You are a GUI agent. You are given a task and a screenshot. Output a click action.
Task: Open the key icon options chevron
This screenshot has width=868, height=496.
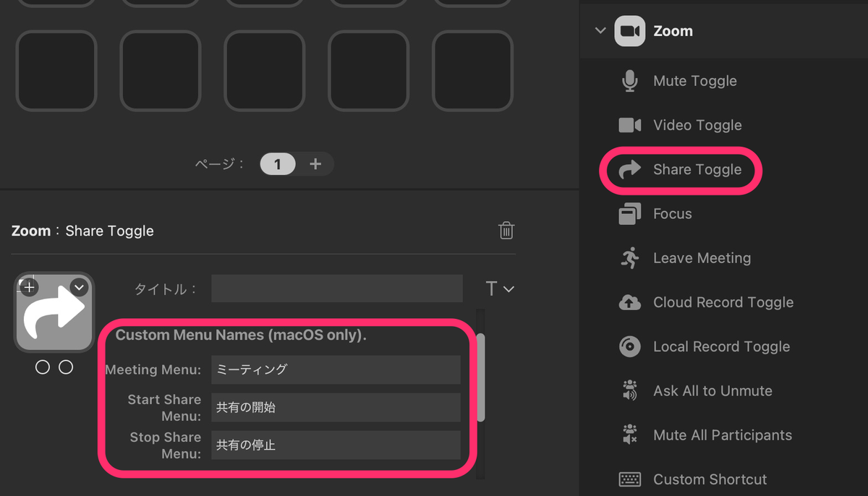click(78, 287)
